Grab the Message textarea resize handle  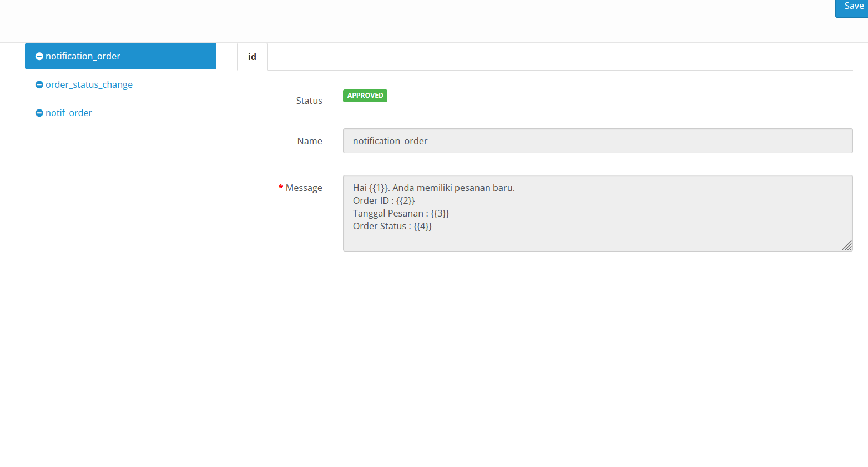[x=847, y=245]
